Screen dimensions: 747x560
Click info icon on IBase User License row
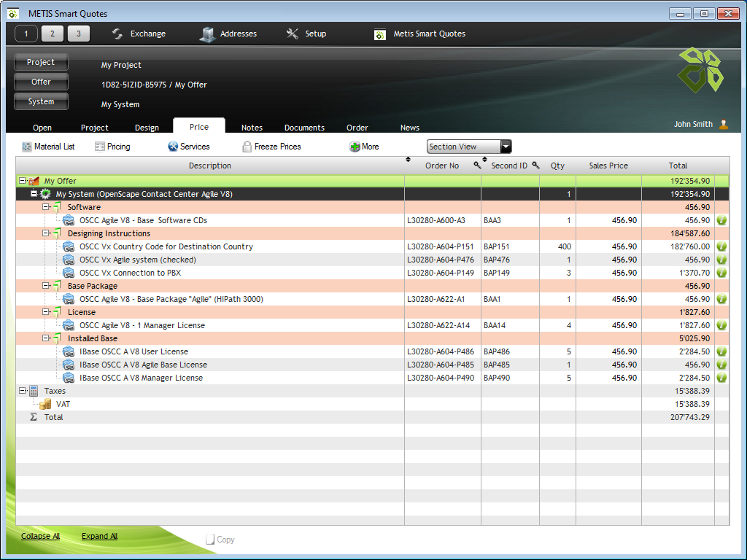point(721,351)
